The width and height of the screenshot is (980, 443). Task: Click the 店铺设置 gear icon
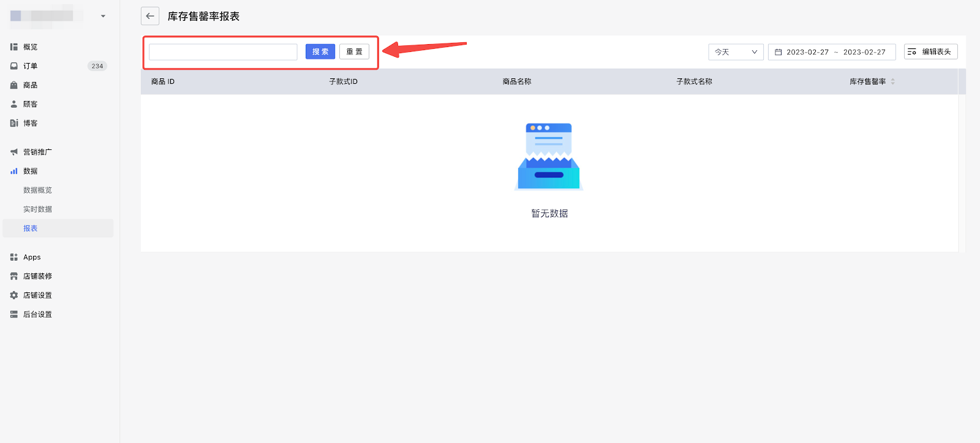[14, 295]
